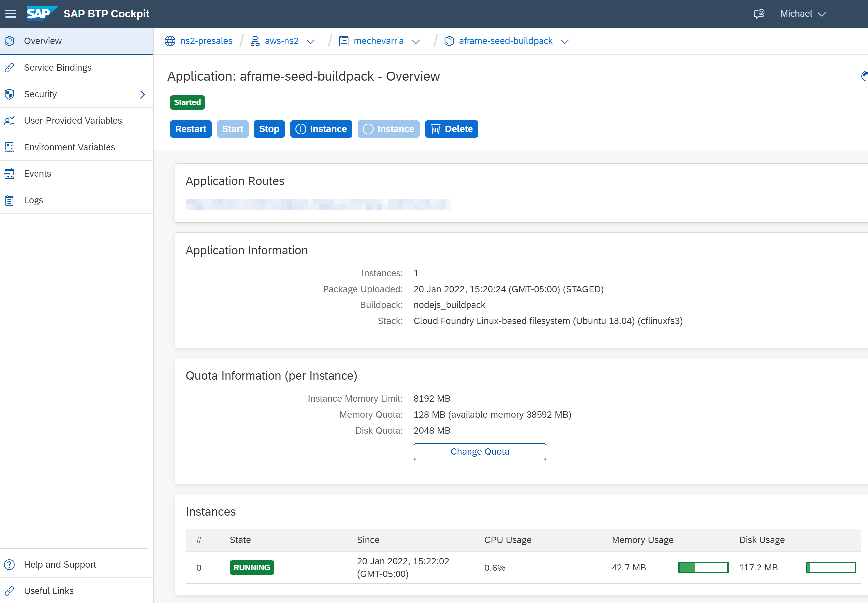Open the hamburger navigation menu

point(11,14)
